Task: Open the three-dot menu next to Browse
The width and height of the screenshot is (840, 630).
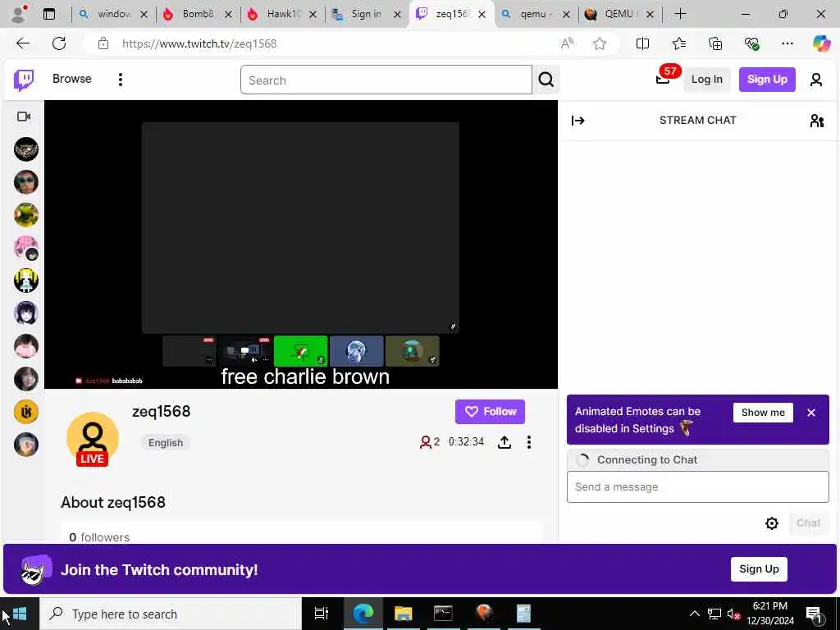Action: click(x=120, y=80)
